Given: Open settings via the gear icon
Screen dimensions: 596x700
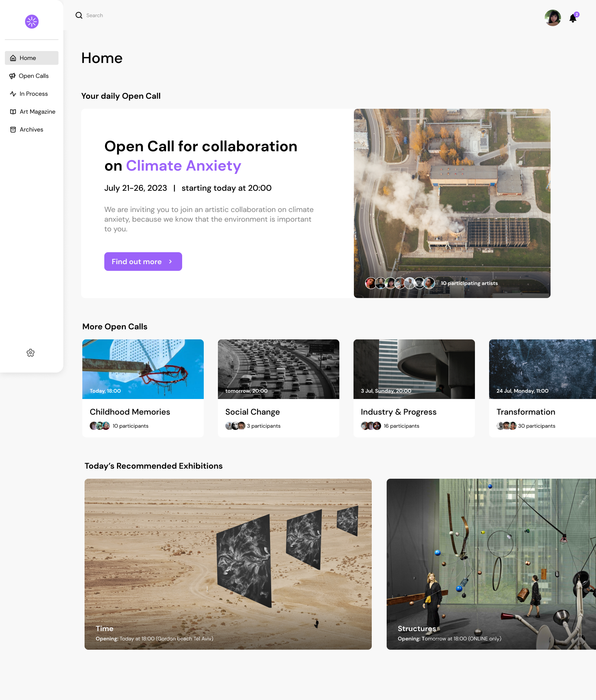Looking at the screenshot, I should (31, 353).
